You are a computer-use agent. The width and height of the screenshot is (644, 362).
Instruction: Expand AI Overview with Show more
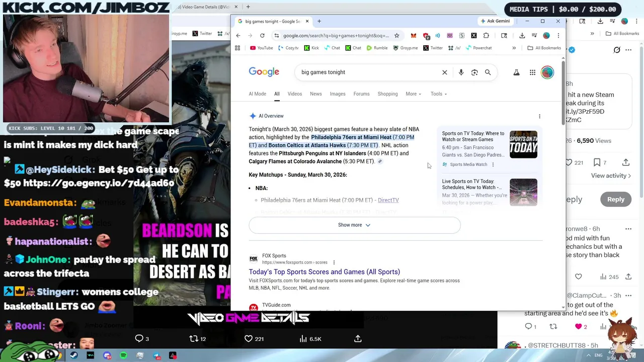pos(354,225)
